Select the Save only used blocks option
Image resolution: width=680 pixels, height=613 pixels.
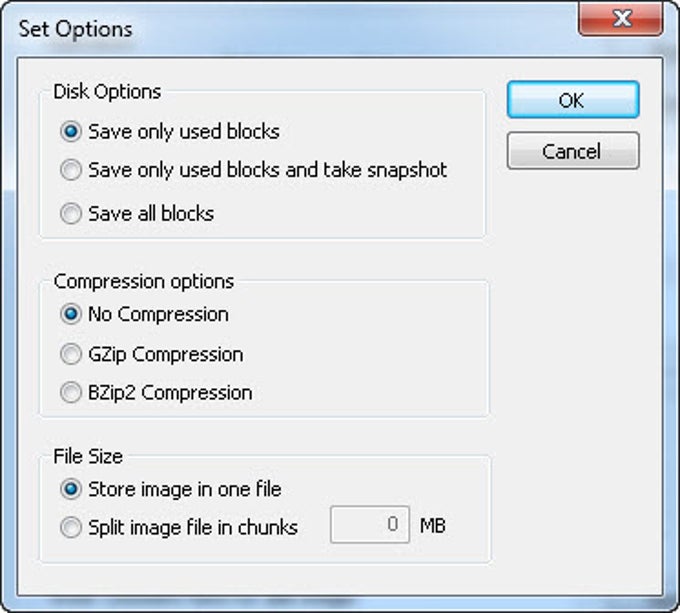[71, 132]
